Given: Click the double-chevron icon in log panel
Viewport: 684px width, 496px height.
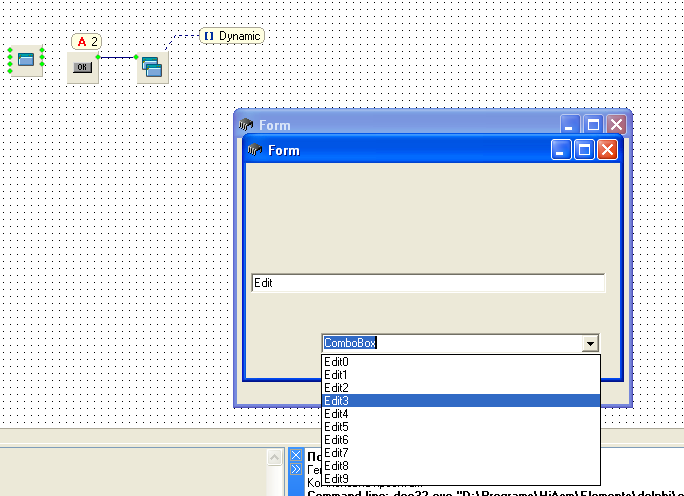Looking at the screenshot, I should [295, 469].
